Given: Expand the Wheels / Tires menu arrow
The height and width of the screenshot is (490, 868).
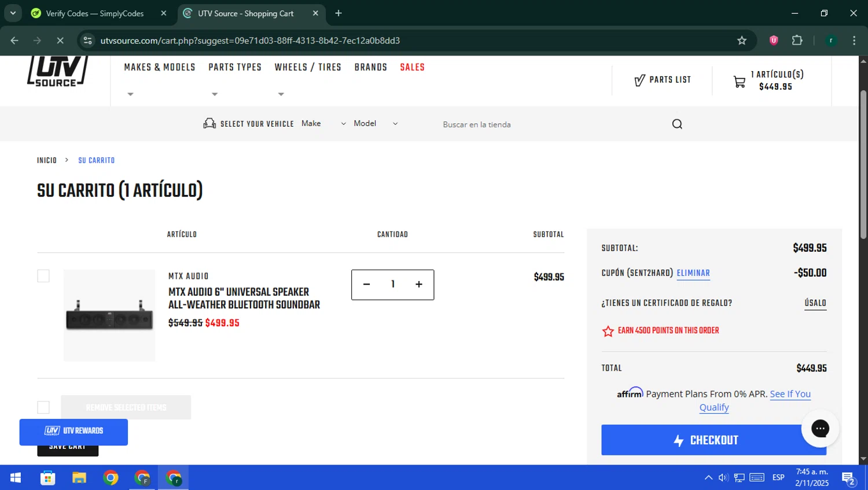Looking at the screenshot, I should 281,94.
